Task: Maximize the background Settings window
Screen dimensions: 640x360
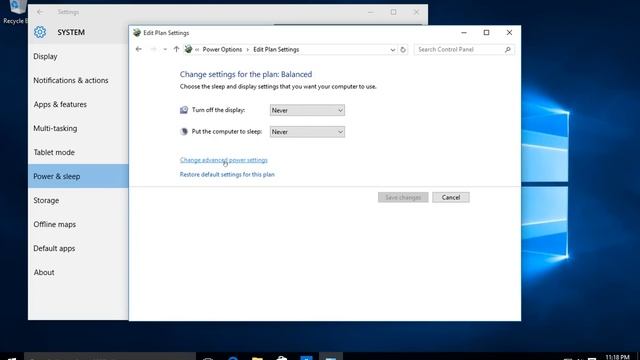Action: (x=393, y=12)
